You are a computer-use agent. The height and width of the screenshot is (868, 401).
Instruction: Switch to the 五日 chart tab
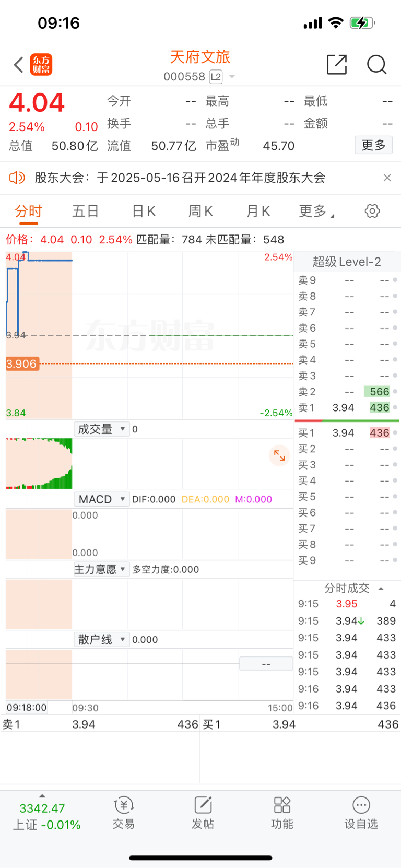tap(86, 211)
